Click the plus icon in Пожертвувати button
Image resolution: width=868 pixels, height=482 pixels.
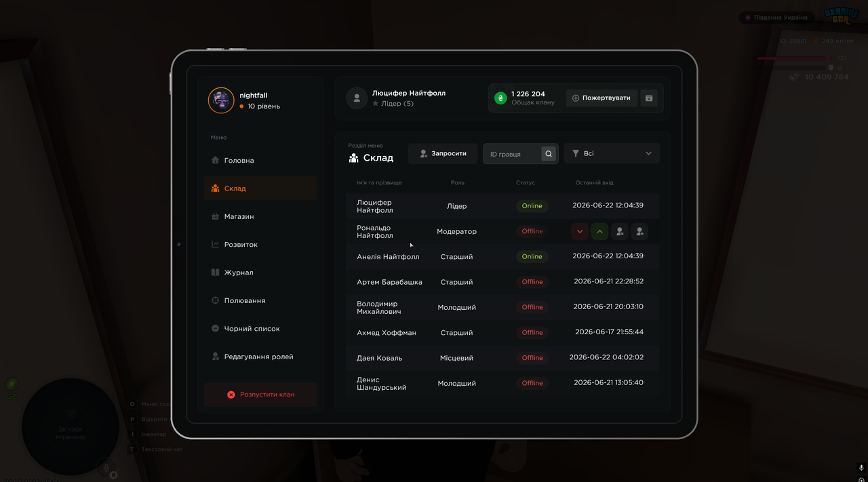pos(576,98)
